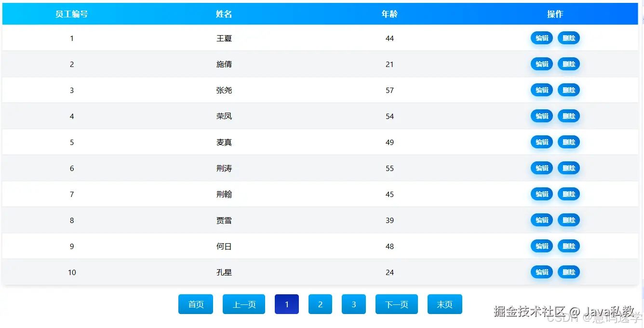
Task: Jump to page 2
Action: [x=320, y=304]
